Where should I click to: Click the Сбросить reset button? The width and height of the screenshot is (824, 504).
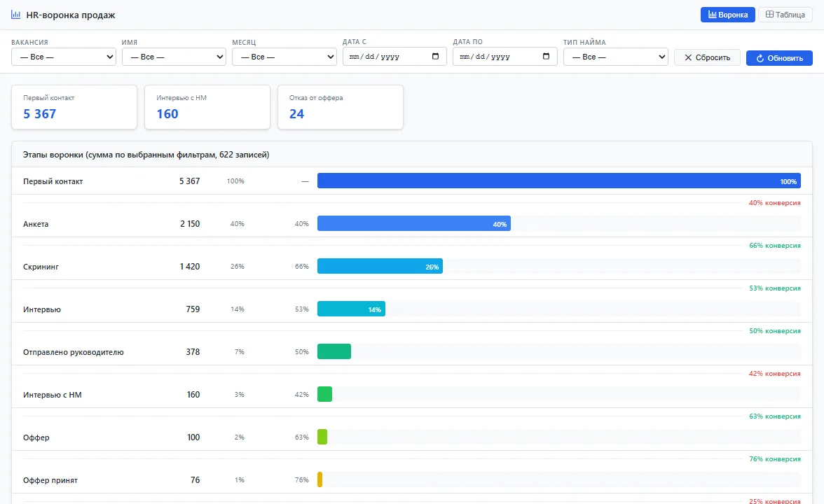(x=708, y=57)
